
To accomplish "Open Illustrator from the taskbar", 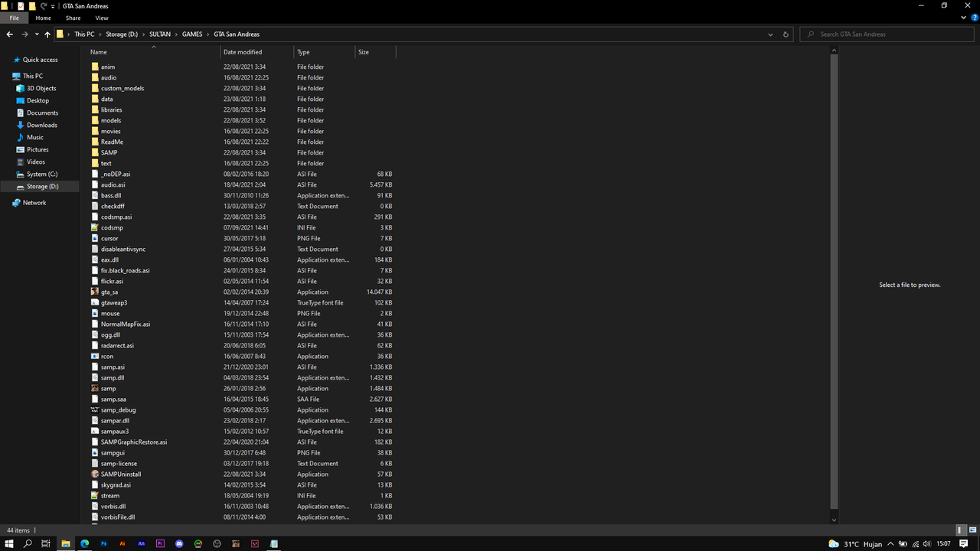I will point(122,543).
